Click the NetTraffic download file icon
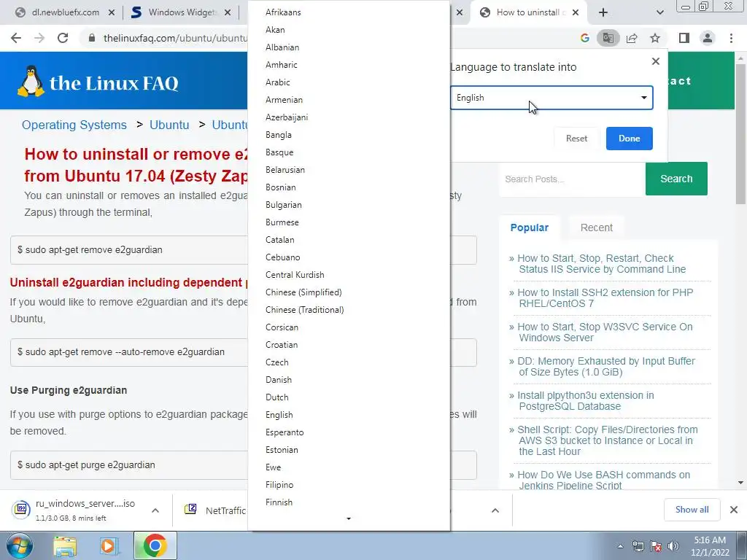 190,510
